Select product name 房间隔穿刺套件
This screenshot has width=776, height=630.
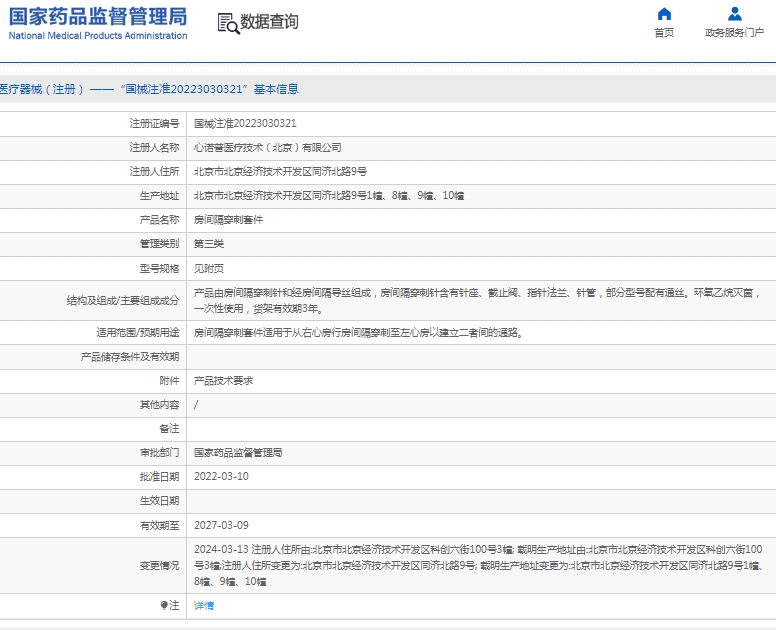228,220
